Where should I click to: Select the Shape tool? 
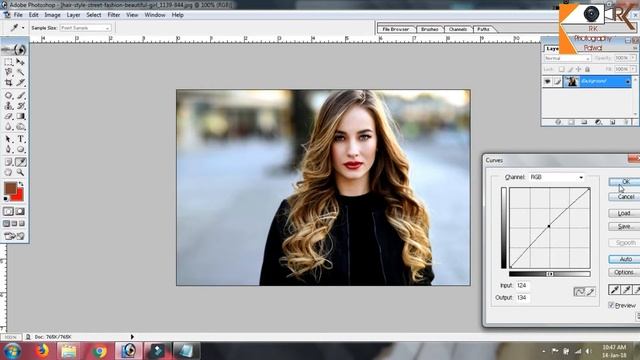[x=20, y=149]
